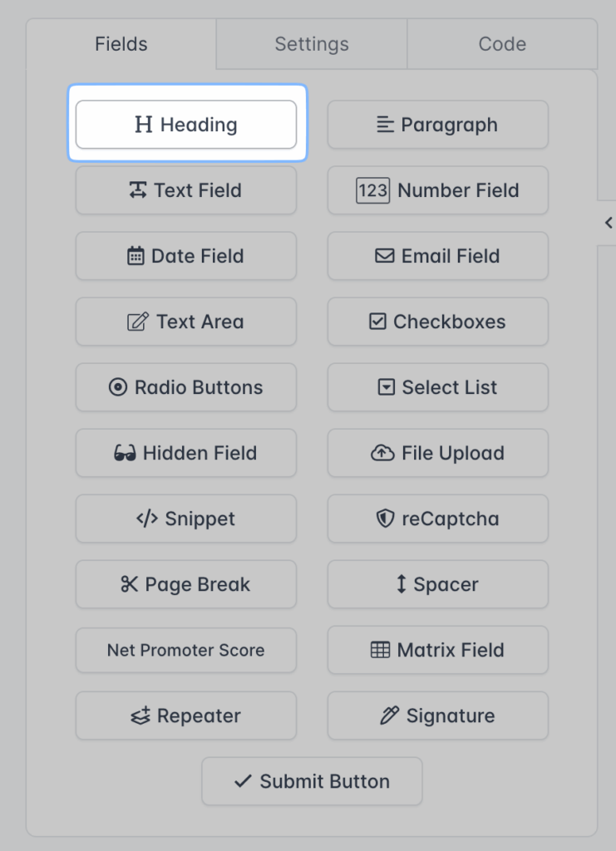Select the Heading field icon
616x851 pixels.
pyautogui.click(x=145, y=123)
